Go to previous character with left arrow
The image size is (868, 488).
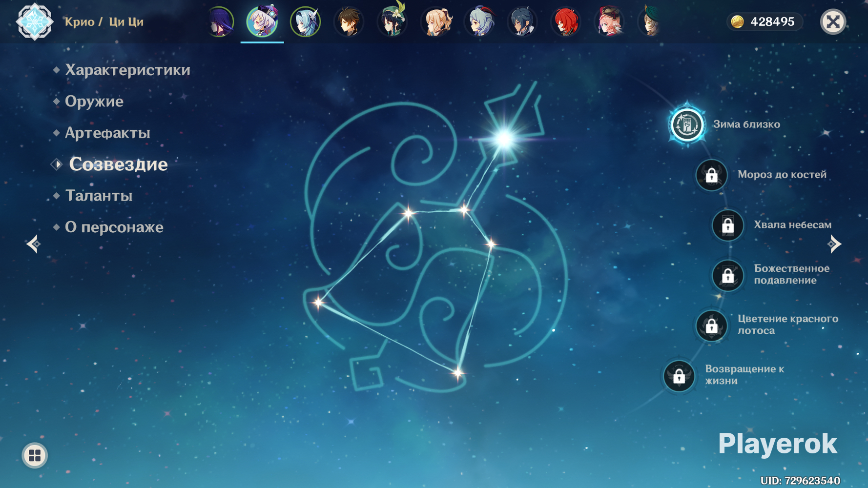click(34, 244)
